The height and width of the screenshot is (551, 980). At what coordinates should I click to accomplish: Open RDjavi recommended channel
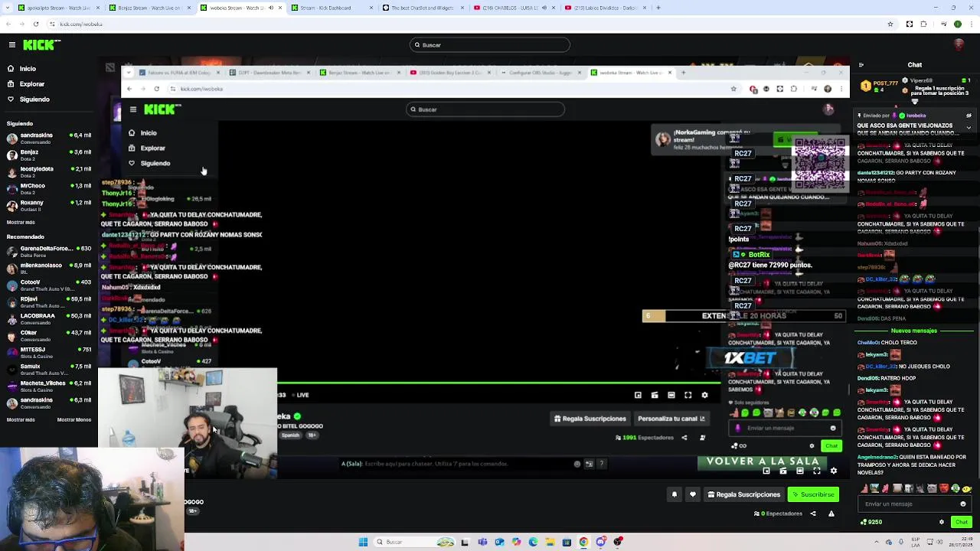49,302
